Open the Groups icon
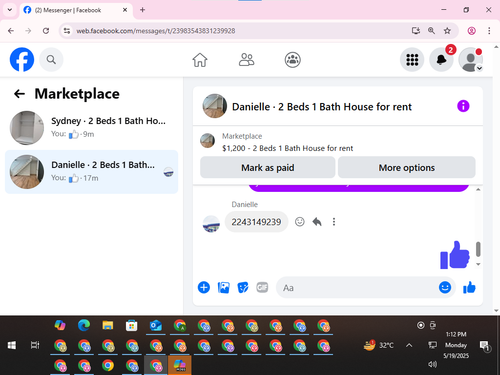Screen dimensions: 500x375 (293, 60)
